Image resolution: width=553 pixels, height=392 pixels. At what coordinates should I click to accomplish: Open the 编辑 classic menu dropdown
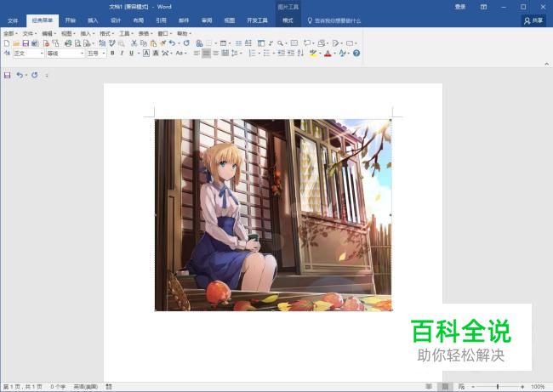tap(48, 33)
